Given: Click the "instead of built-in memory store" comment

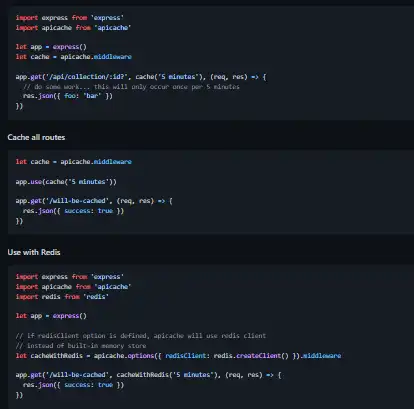Looking at the screenshot, I should [x=81, y=346].
